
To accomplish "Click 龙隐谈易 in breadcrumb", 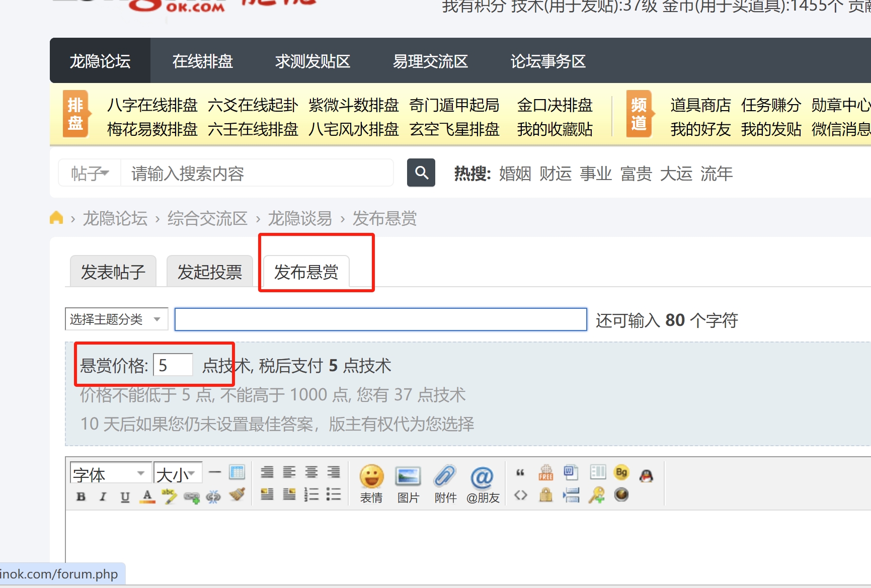I will click(300, 218).
